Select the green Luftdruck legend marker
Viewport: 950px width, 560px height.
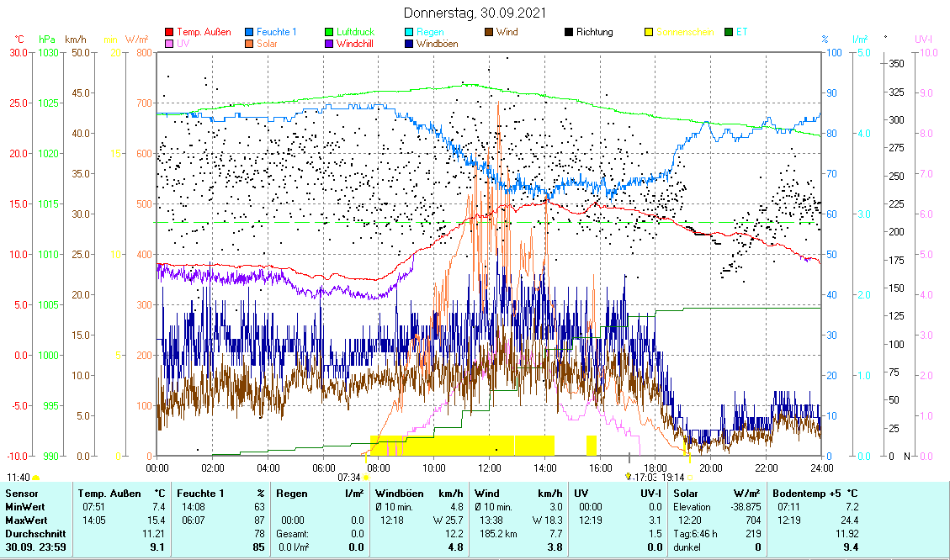[x=329, y=32]
